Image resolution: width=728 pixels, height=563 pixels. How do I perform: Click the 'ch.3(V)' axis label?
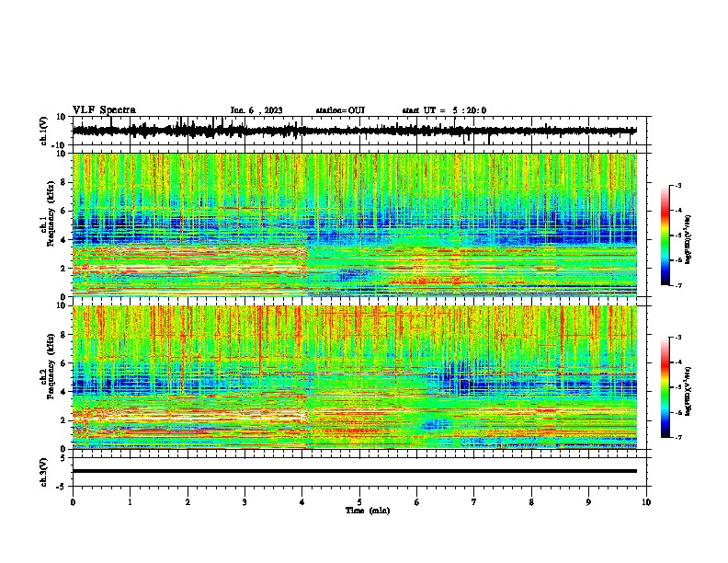(x=44, y=472)
